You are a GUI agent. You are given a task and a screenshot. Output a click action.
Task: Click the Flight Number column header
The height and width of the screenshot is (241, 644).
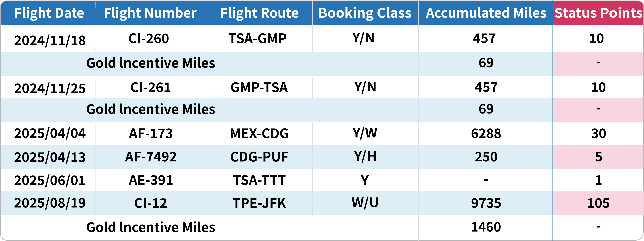(150, 13)
